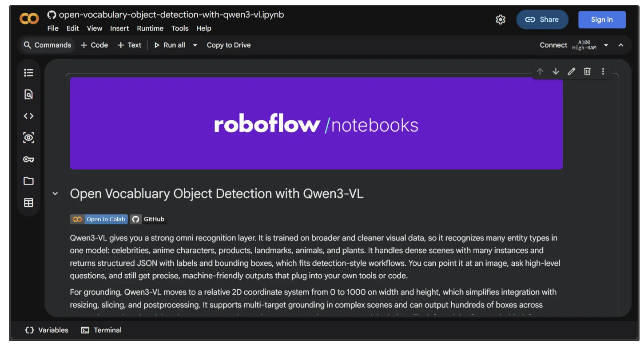
Task: Click the notebook filename title
Action: [x=171, y=15]
